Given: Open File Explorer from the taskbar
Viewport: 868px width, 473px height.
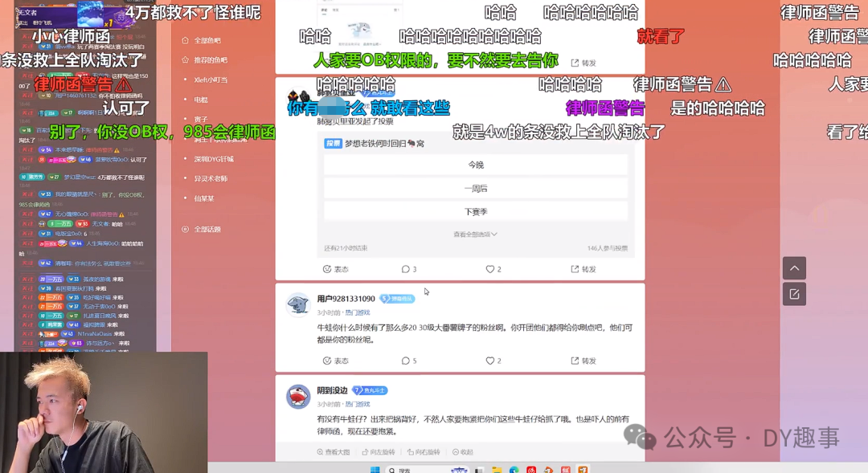Looking at the screenshot, I should coord(497,470).
